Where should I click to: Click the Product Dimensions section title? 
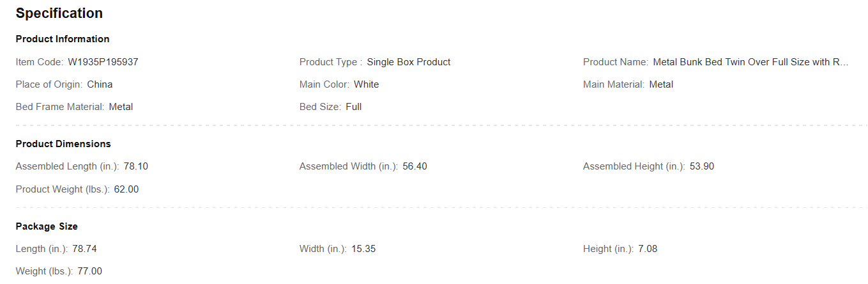tap(63, 144)
